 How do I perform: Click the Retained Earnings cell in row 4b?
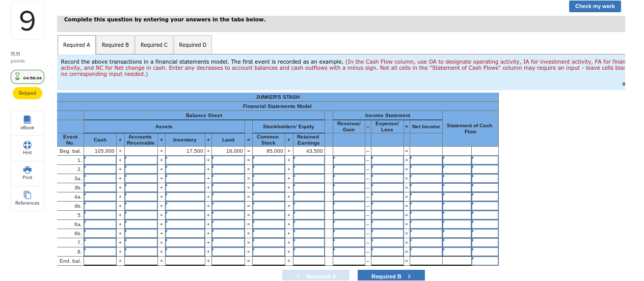[x=308, y=206]
